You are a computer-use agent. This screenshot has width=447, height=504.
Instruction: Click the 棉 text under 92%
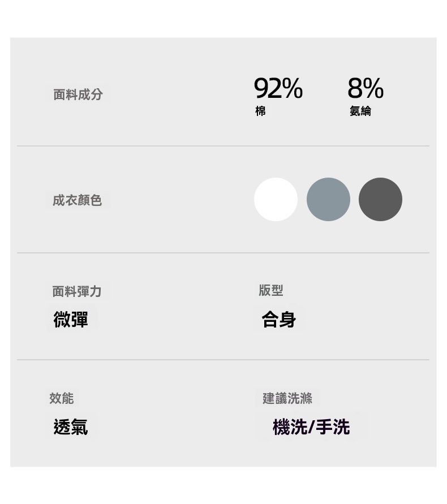pyautogui.click(x=260, y=111)
